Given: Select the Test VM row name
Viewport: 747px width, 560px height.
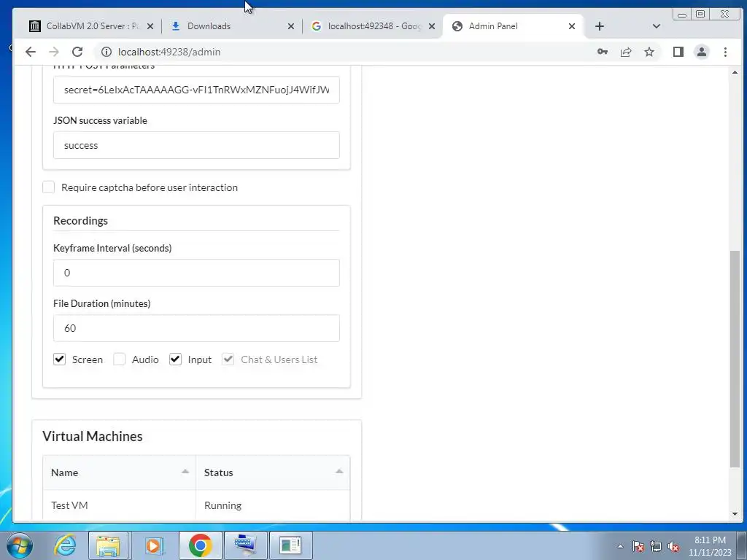Looking at the screenshot, I should click(69, 505).
